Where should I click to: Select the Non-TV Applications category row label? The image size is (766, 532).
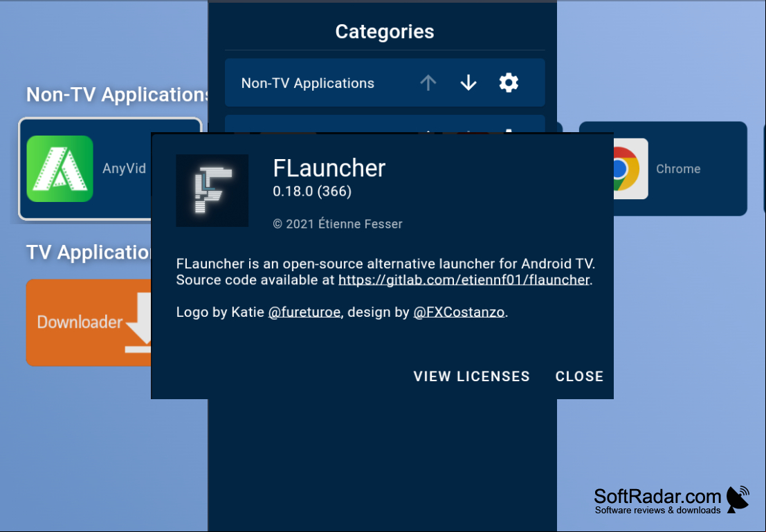[308, 83]
